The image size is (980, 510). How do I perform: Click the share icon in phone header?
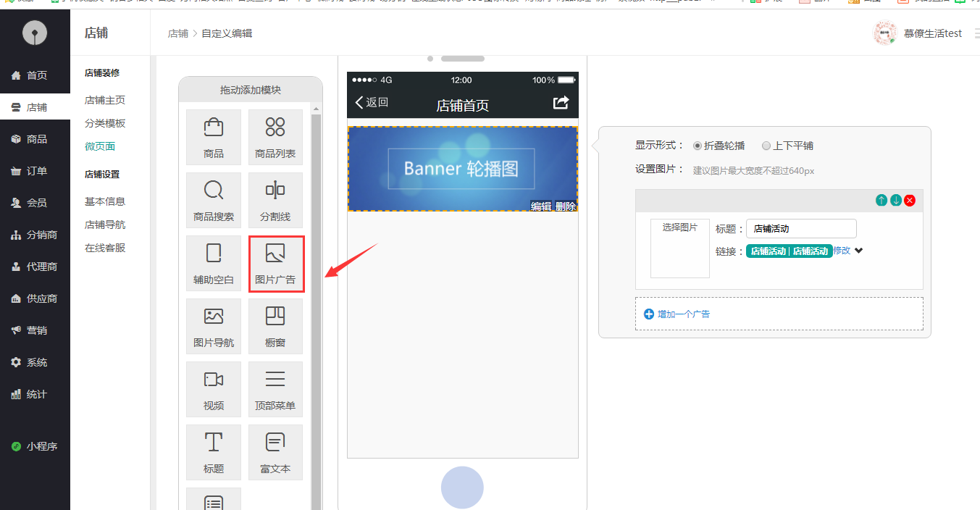tap(561, 103)
